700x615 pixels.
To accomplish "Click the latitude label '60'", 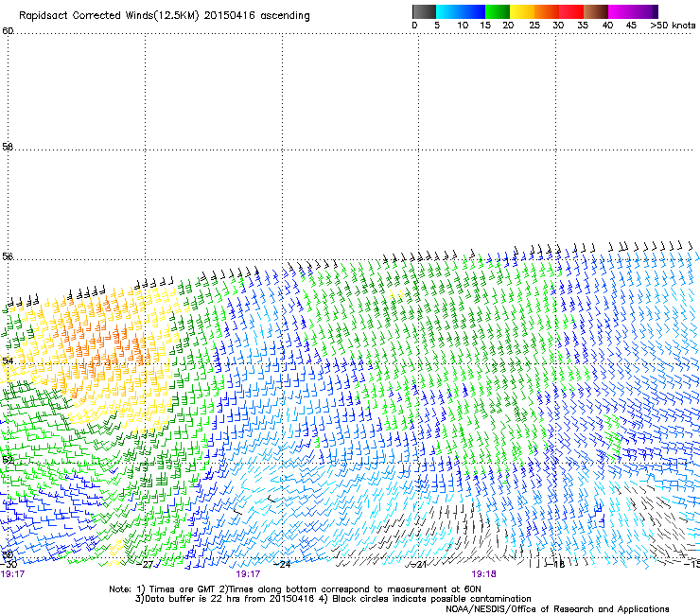I will click(x=8, y=31).
